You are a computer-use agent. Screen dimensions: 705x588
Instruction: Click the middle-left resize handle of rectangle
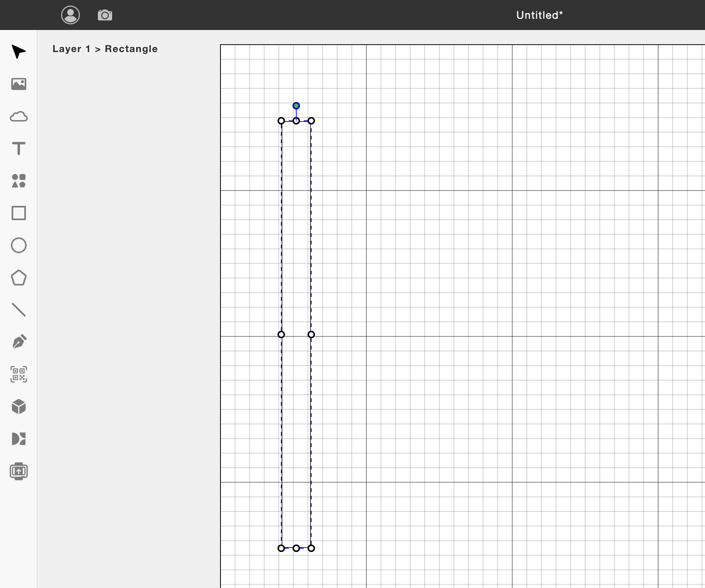(x=281, y=334)
